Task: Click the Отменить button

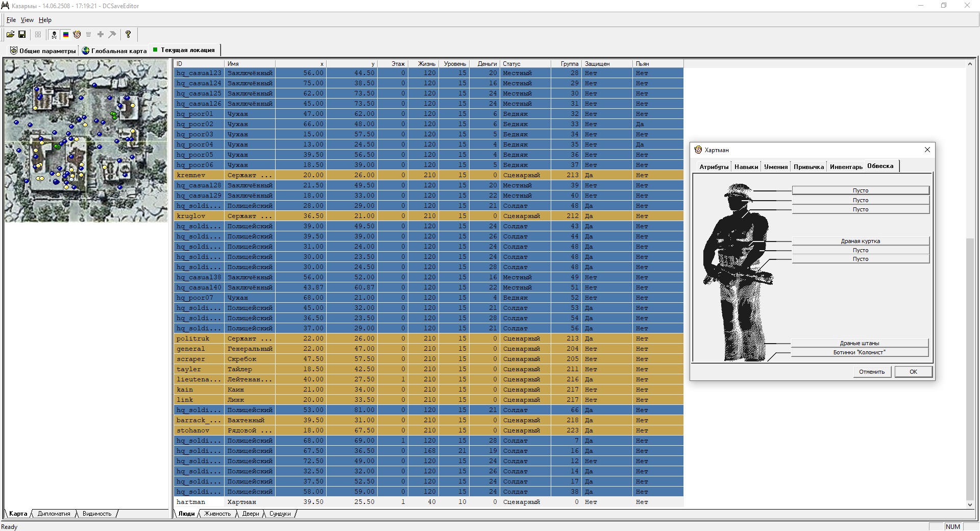Action: pos(872,372)
